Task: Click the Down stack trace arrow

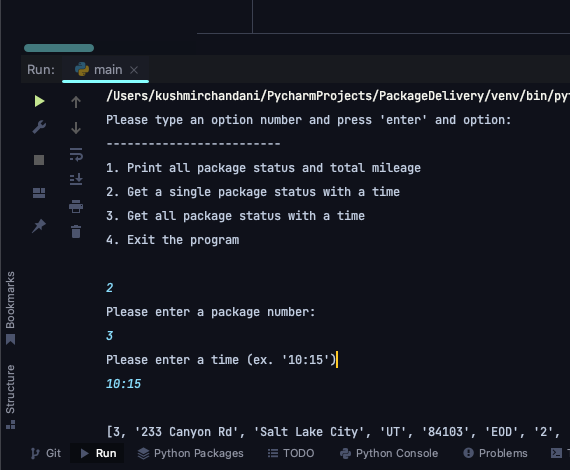Action: point(76,128)
